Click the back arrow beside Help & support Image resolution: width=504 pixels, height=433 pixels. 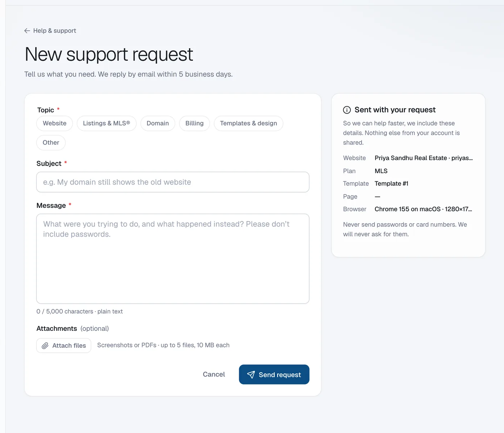tap(27, 31)
